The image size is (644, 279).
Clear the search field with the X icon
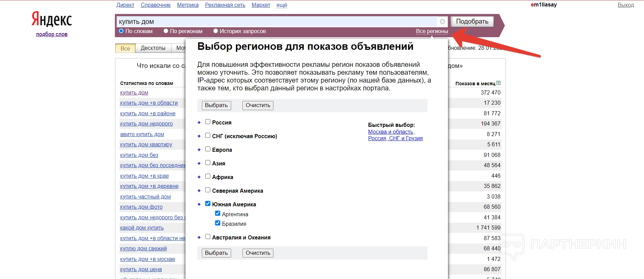[442, 21]
